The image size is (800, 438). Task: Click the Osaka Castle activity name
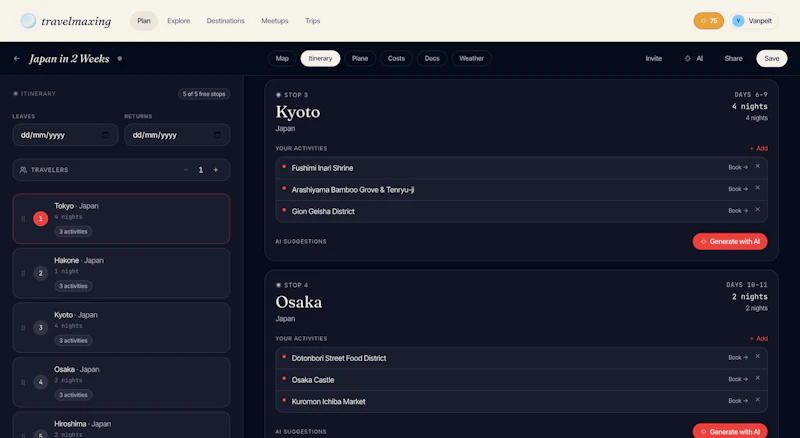pyautogui.click(x=313, y=380)
